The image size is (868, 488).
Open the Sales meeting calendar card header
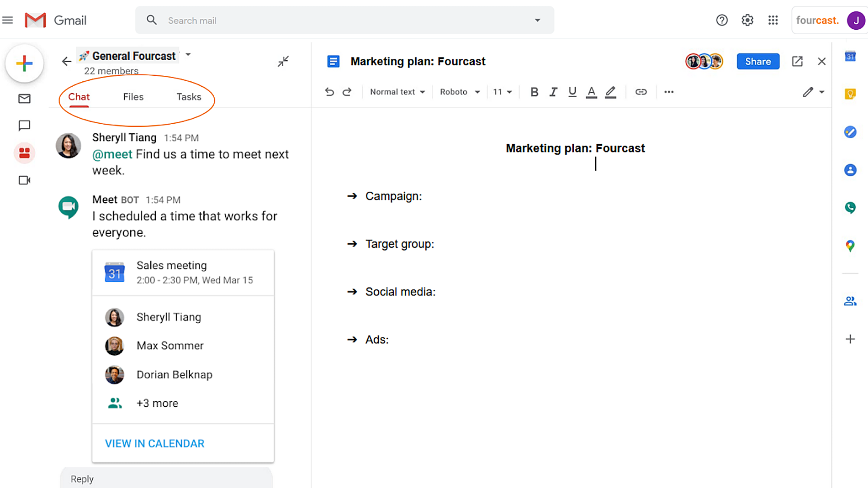(183, 273)
